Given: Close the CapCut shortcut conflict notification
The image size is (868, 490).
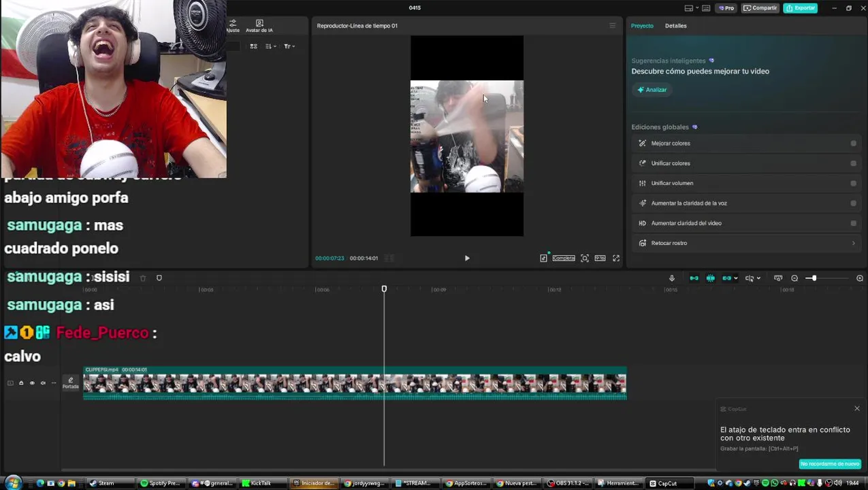Looking at the screenshot, I should click(x=857, y=408).
